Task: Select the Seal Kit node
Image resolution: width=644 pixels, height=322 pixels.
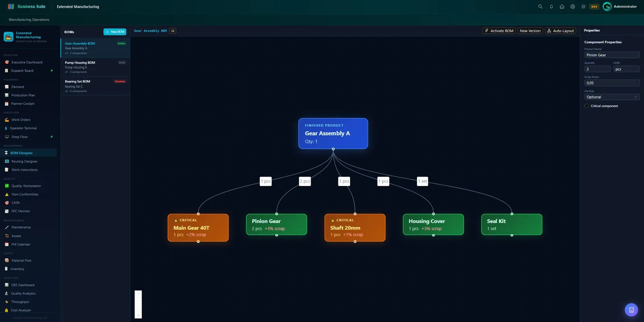Action: [512, 225]
